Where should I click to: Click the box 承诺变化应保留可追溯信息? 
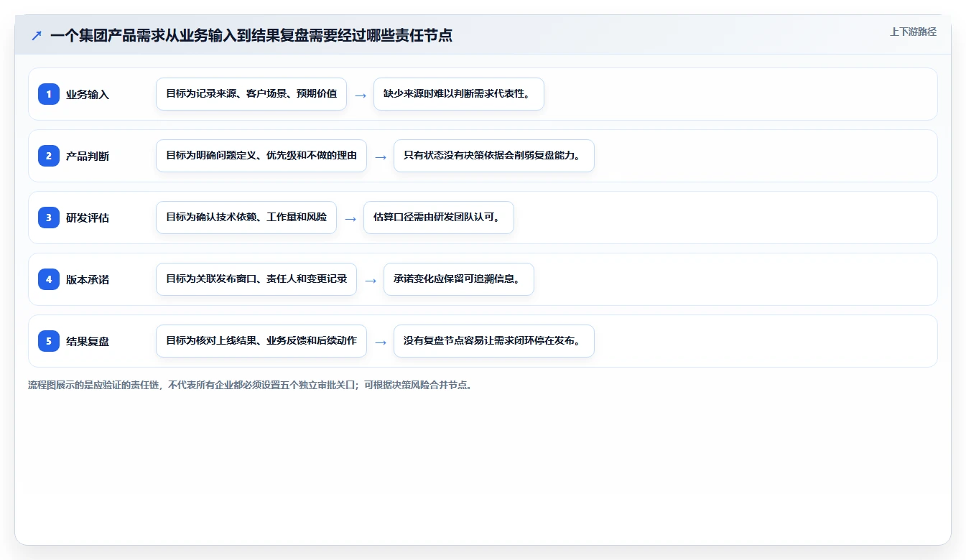[x=459, y=279]
